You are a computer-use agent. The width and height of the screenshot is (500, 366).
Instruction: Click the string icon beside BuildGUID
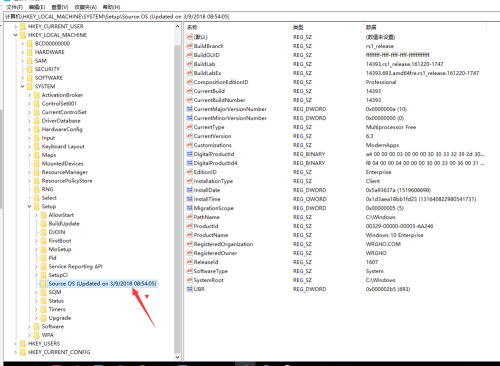[190, 55]
